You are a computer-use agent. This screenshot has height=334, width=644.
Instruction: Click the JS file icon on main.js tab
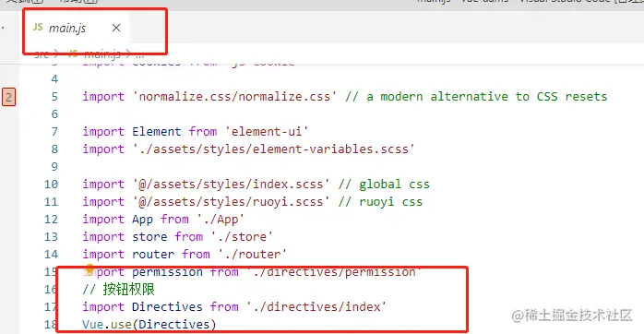click(x=38, y=28)
